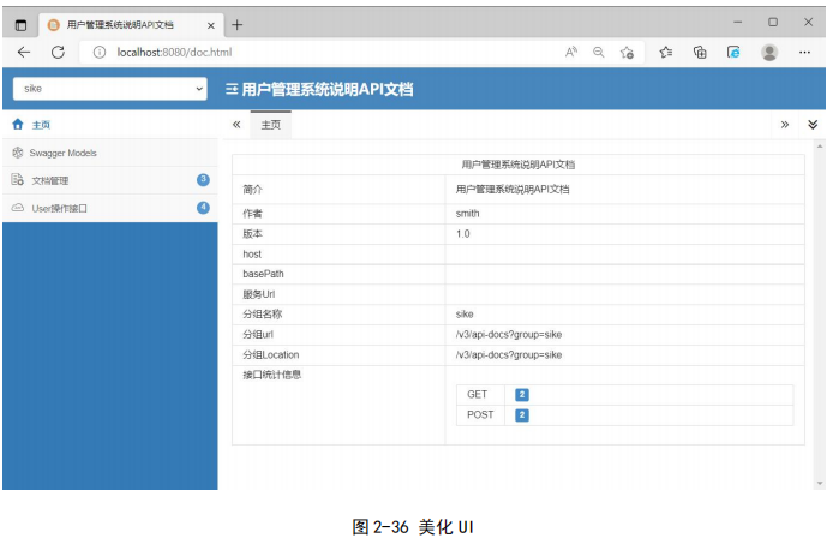
Task: Open the favorites list icon
Action: (x=666, y=52)
